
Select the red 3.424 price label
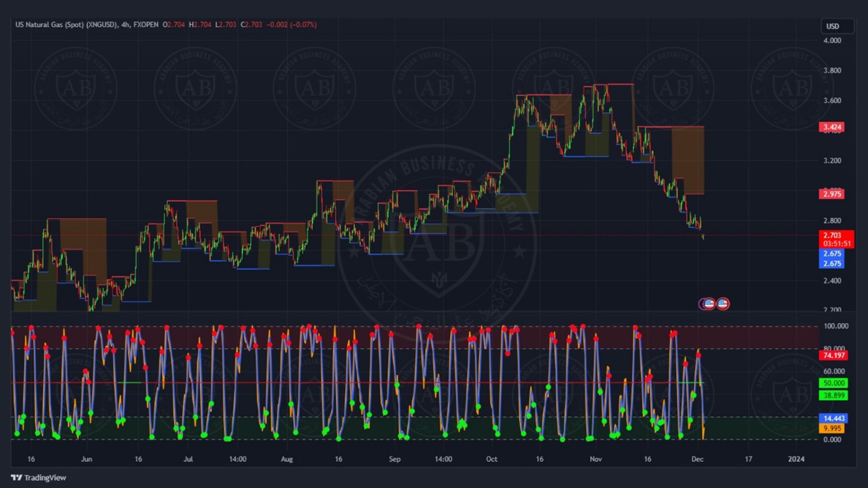(x=832, y=127)
